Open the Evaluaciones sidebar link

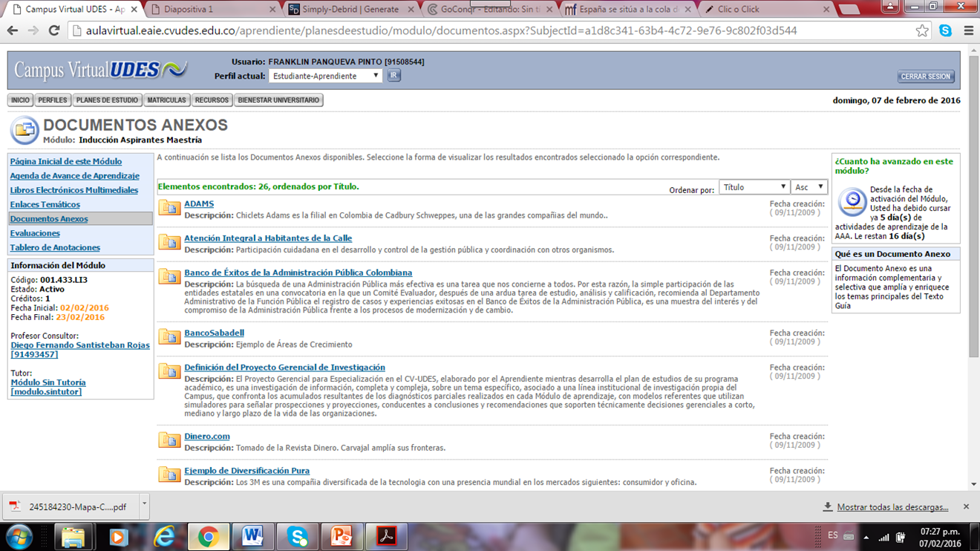(x=35, y=233)
